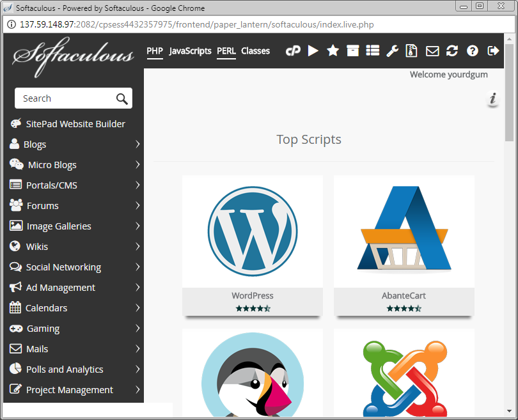
Task: Open SitePad Website Builder link
Action: 75,124
